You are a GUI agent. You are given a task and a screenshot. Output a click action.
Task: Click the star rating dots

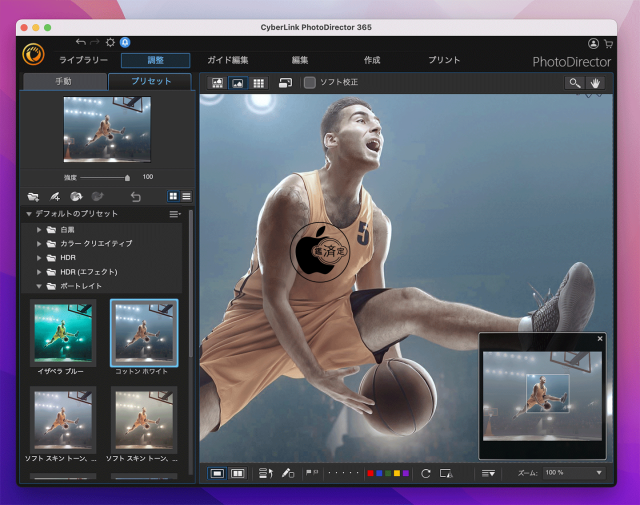pyautogui.click(x=343, y=473)
